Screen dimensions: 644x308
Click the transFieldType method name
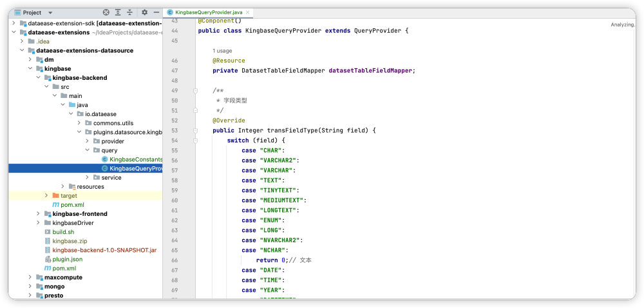click(291, 131)
